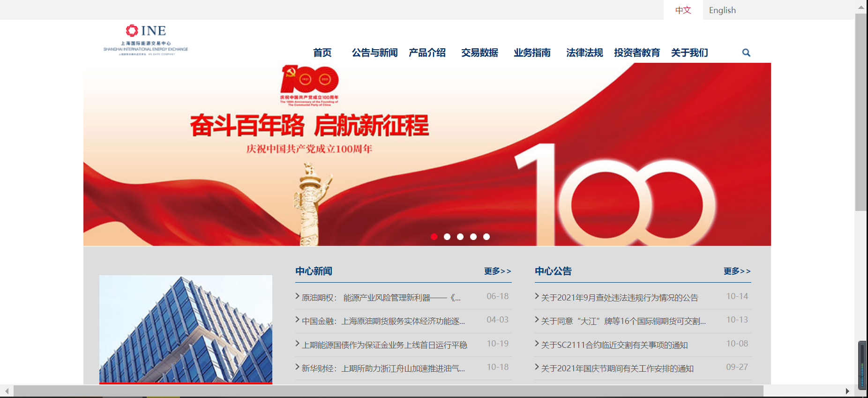The image size is (868, 398).
Task: Expand 更多>> in 中心新闻 section
Action: 497,271
